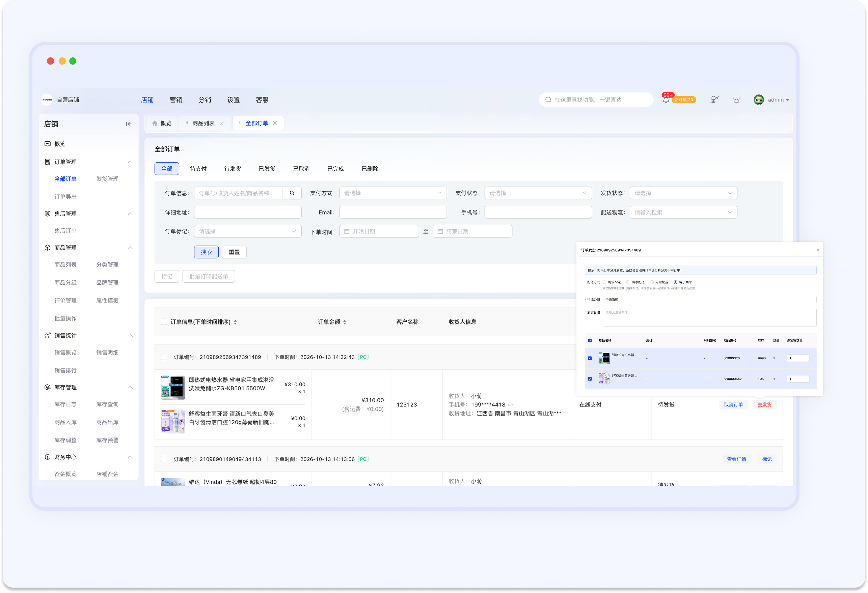
Task: Open the storefront icon in header
Action: point(736,100)
